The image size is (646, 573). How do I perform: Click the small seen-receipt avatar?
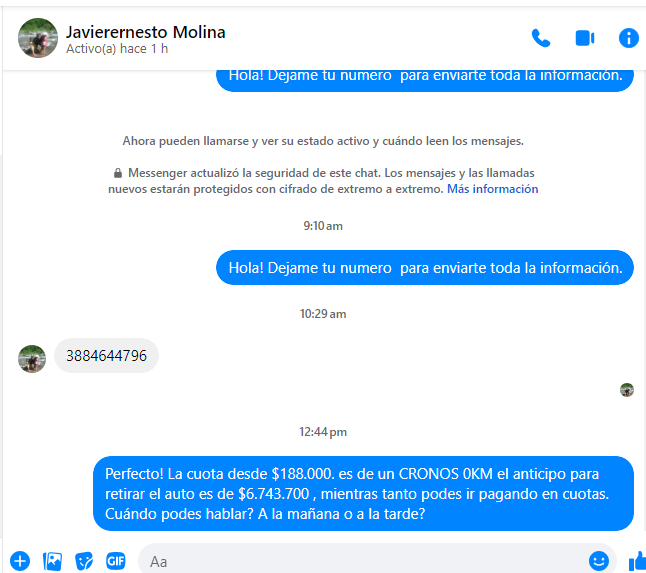(x=627, y=390)
